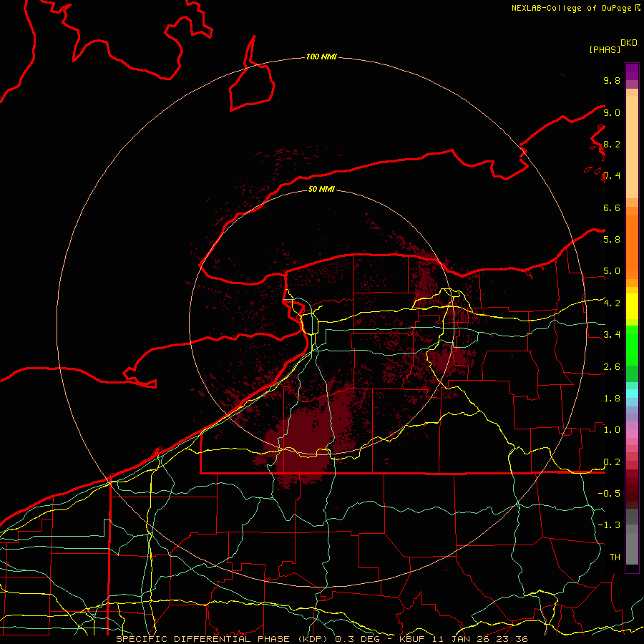
Task: Click the 1.8 scale value
Action: coord(612,399)
